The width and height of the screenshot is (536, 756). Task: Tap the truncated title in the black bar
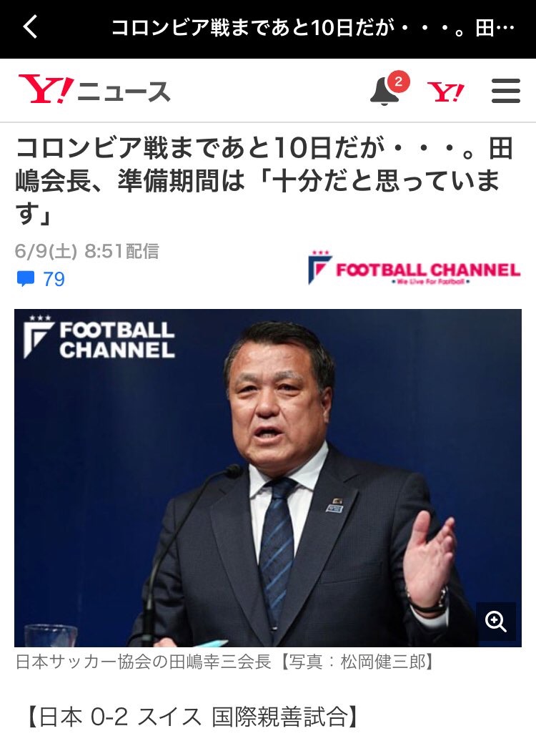[x=313, y=28]
